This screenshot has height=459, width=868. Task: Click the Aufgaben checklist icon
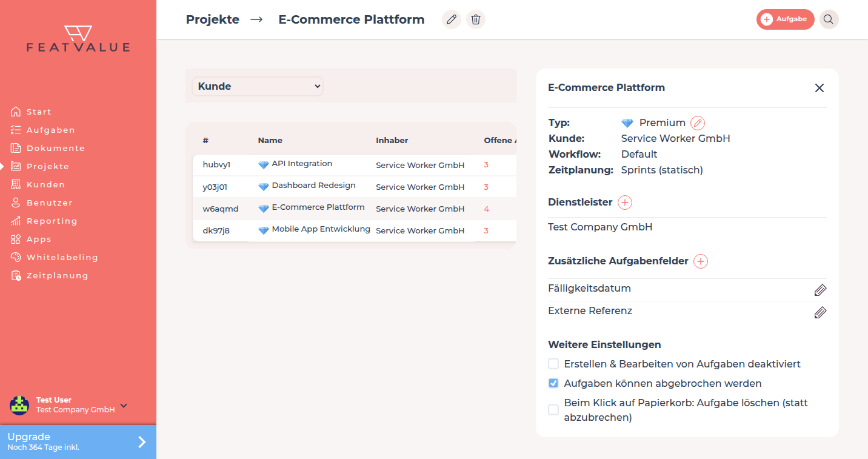[x=16, y=130]
